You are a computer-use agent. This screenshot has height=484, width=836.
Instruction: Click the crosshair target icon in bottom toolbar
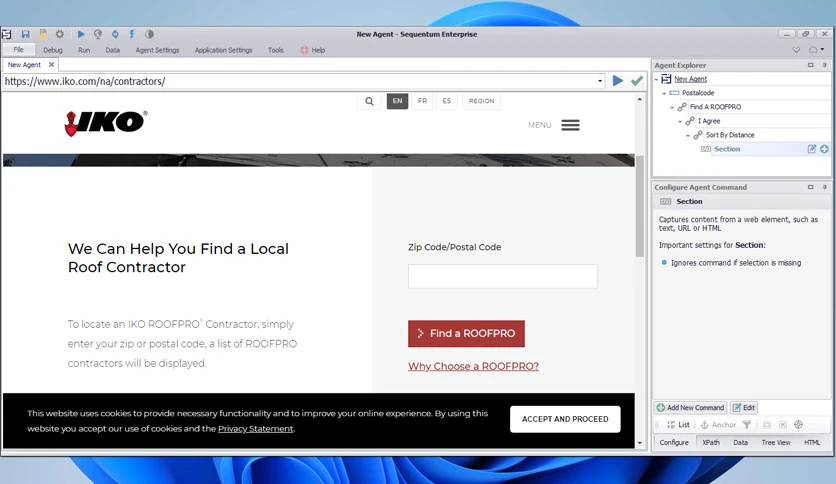point(798,424)
